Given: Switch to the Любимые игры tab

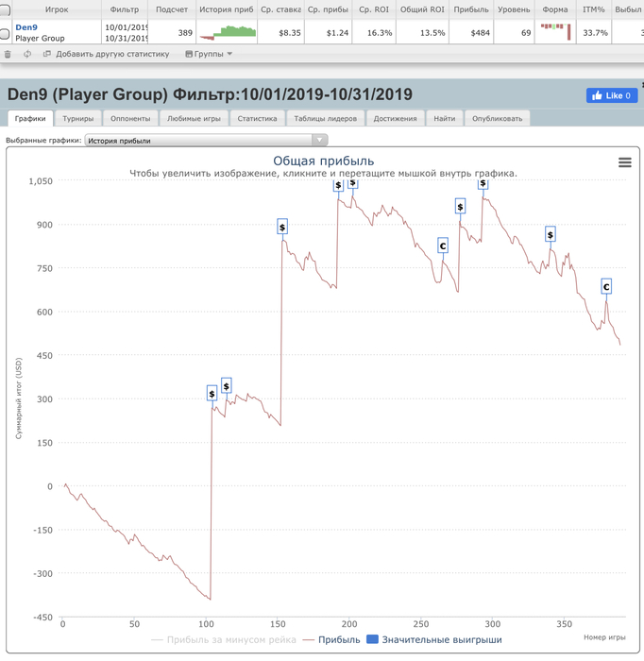Looking at the screenshot, I should tap(194, 118).
